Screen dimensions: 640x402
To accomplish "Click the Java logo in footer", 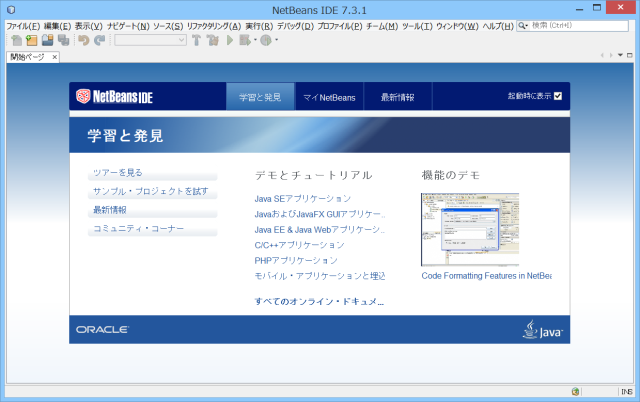I will (x=542, y=329).
